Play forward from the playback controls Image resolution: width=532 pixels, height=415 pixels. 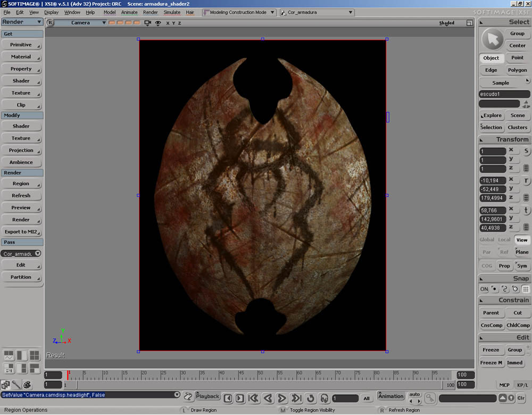[x=282, y=398]
